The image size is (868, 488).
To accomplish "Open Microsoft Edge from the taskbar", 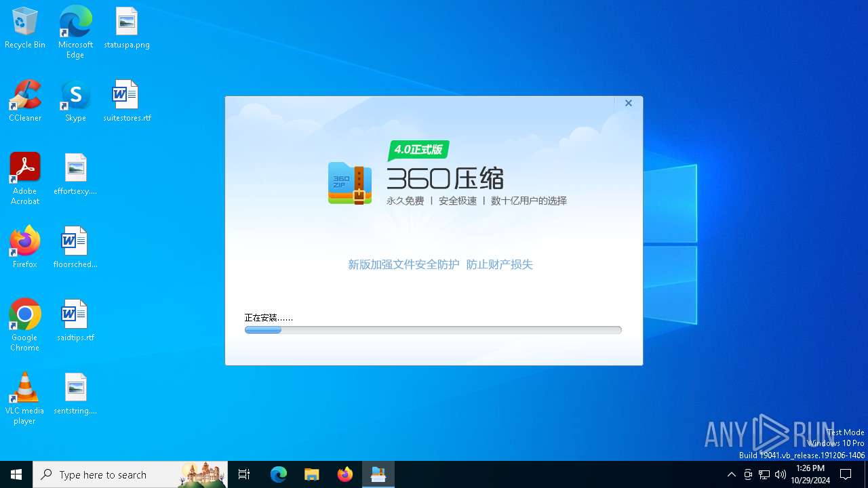I will 279,474.
